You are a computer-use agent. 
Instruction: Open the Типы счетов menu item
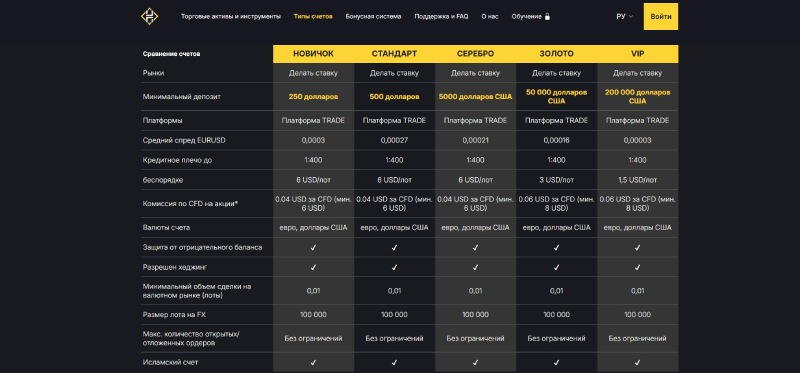click(x=313, y=16)
